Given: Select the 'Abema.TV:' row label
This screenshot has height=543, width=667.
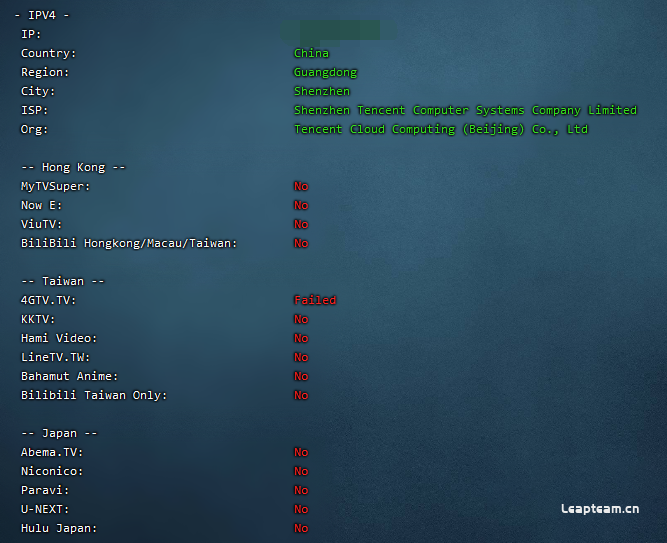Looking at the screenshot, I should click(52, 452).
